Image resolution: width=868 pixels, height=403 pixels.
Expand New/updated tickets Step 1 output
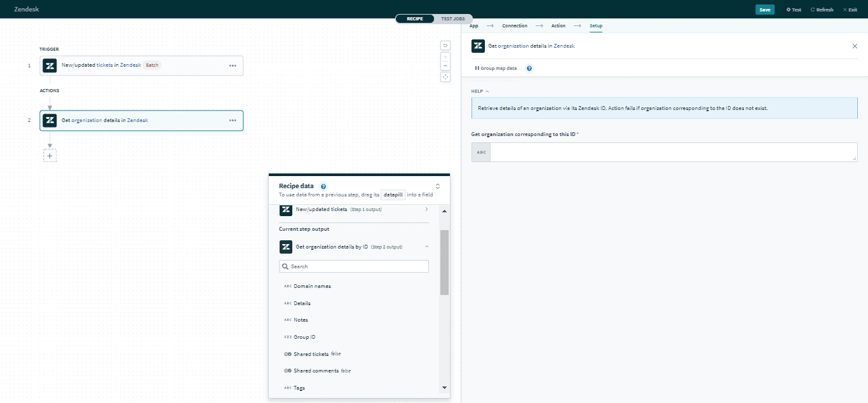click(426, 209)
